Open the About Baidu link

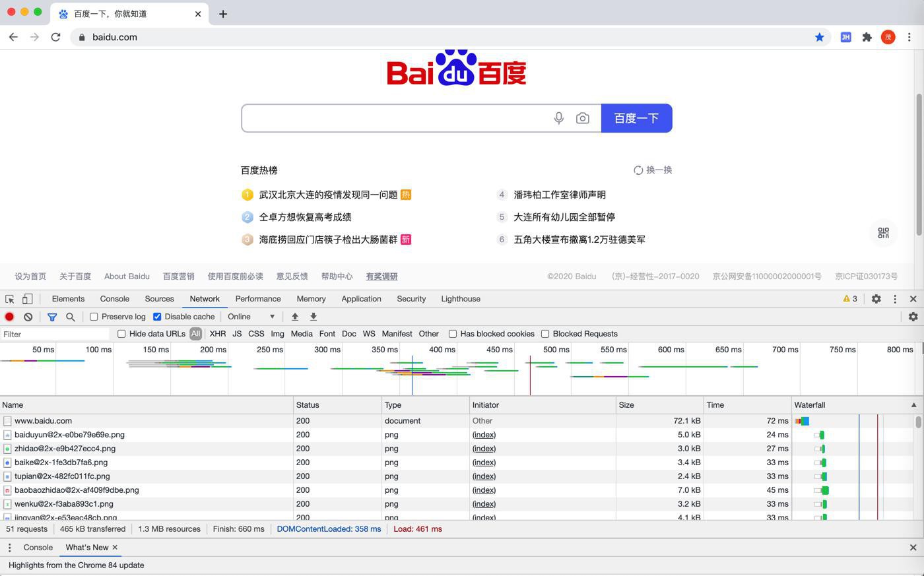coord(127,276)
